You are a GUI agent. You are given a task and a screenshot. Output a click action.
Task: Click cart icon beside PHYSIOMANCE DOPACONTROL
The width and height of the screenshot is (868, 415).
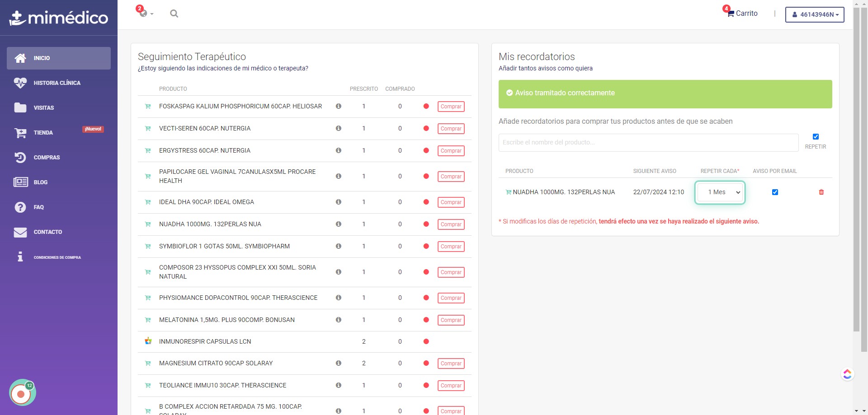(148, 298)
